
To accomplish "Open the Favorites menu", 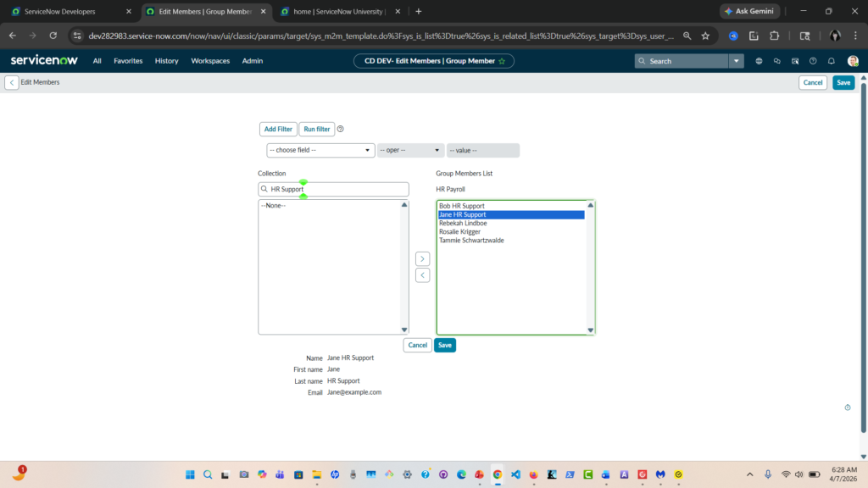I will pos(128,61).
